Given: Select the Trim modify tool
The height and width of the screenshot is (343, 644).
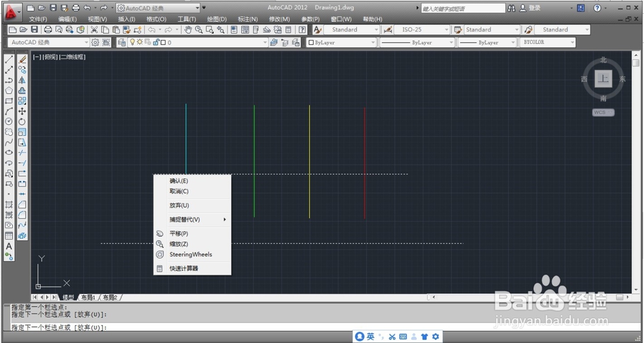Looking at the screenshot, I should (22, 153).
